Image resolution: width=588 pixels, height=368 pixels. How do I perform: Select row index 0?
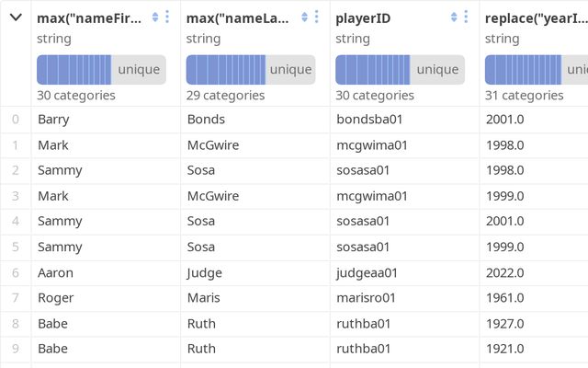14,120
